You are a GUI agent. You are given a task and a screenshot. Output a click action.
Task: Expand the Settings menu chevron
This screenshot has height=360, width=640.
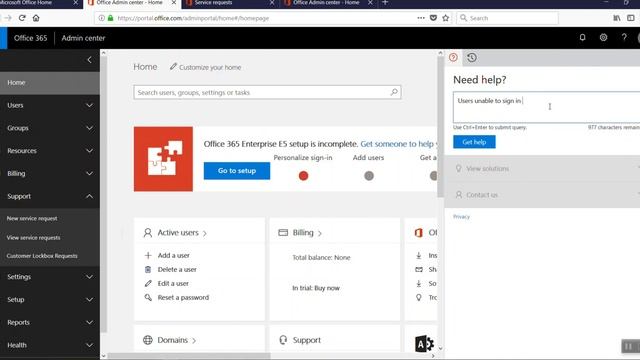(x=89, y=277)
